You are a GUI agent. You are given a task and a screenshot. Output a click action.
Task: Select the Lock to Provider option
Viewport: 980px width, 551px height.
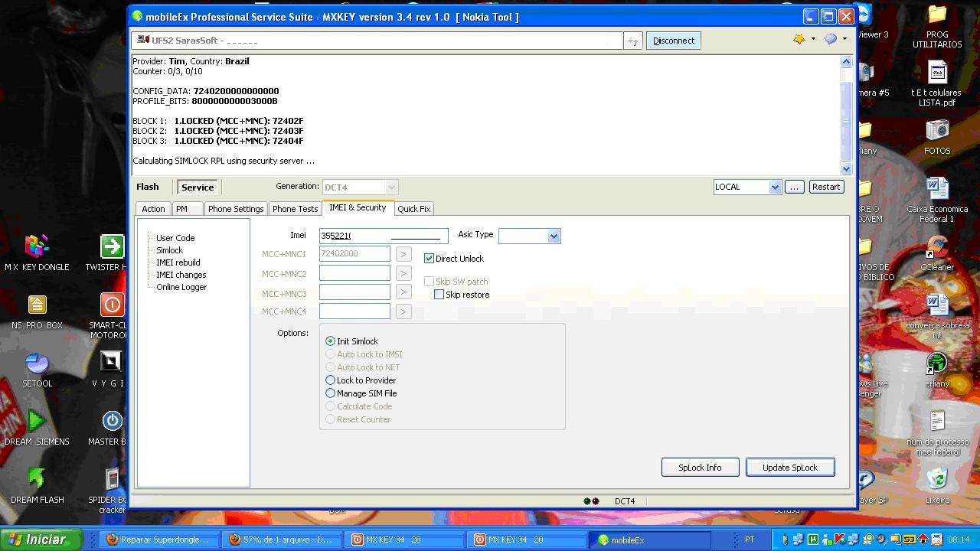330,380
